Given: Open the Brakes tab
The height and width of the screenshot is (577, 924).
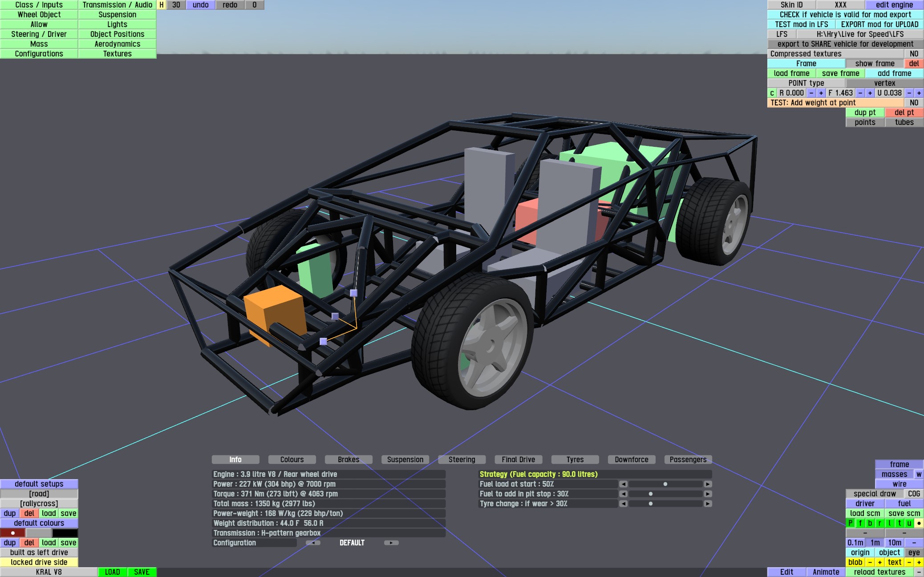Looking at the screenshot, I should (x=349, y=460).
